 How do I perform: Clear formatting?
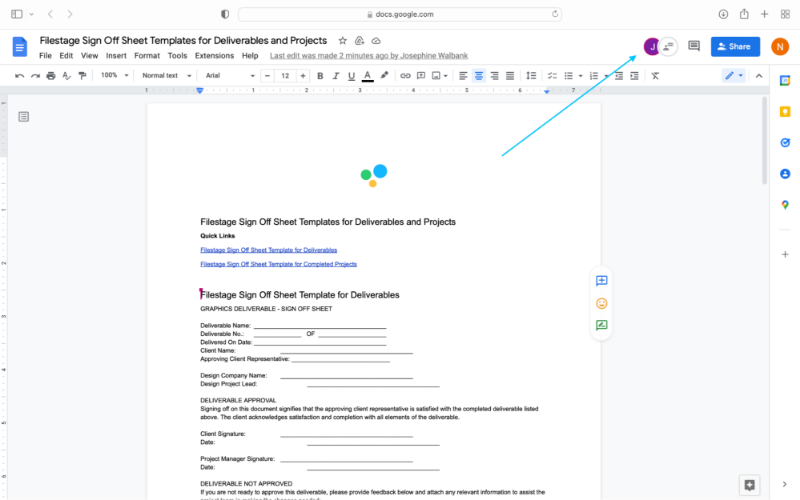tap(655, 76)
